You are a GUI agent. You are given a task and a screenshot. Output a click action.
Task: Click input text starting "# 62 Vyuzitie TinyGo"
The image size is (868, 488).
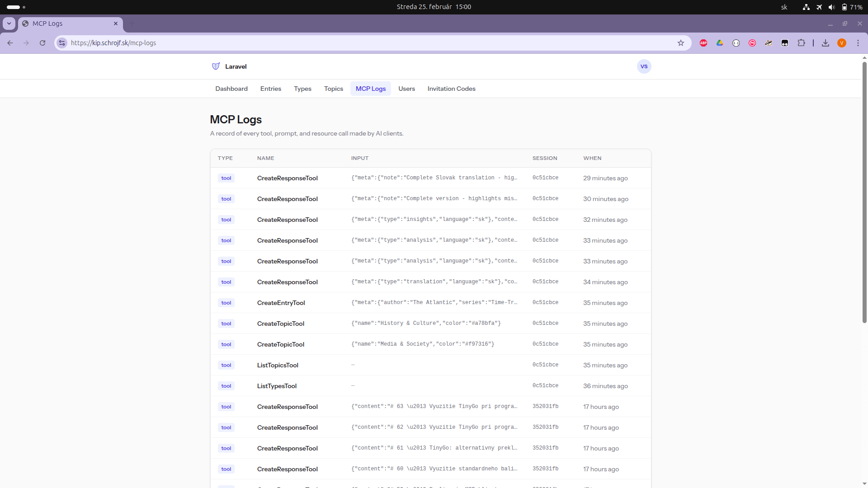pos(434,427)
